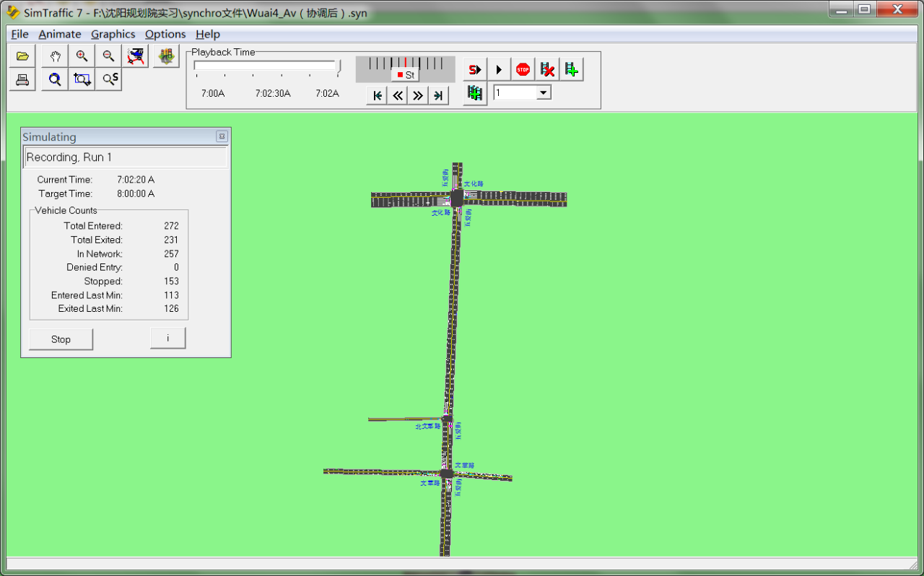This screenshot has width=924, height=576.
Task: Skip to the start of playback
Action: (x=377, y=95)
